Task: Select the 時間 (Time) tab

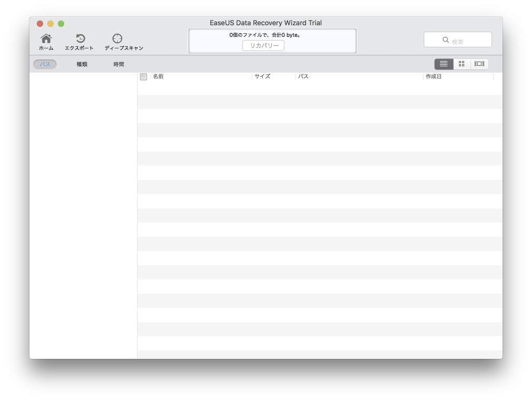Action: click(x=119, y=64)
